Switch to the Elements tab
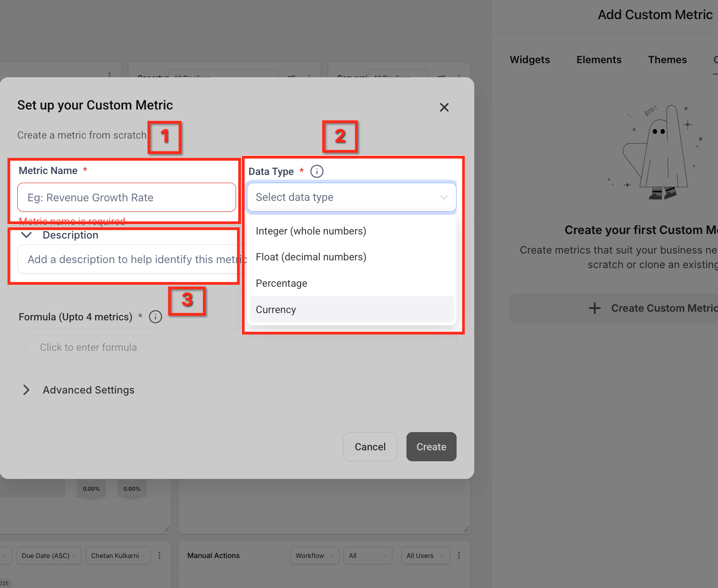 coord(599,60)
